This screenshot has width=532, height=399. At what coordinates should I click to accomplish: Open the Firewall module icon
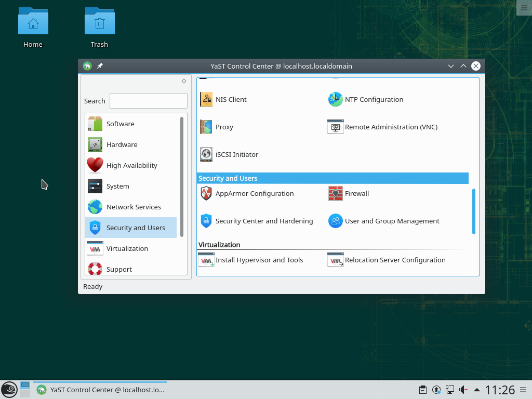pyautogui.click(x=336, y=194)
